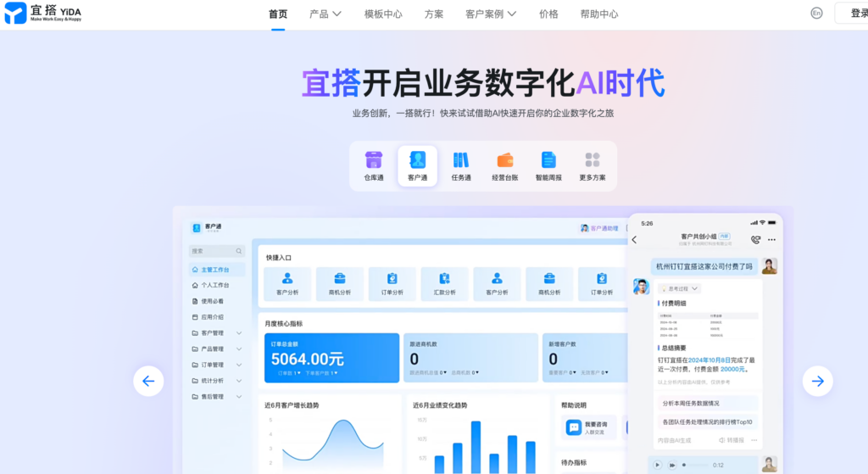
Task: Switch the language with the En icon
Action: [x=816, y=14]
